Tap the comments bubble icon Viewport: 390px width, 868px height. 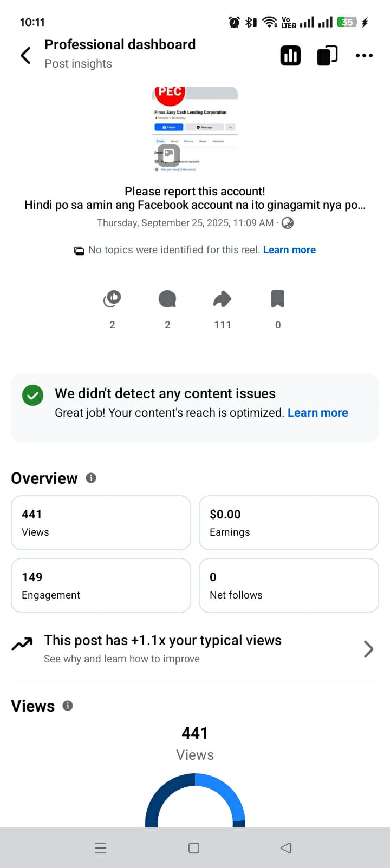click(167, 299)
